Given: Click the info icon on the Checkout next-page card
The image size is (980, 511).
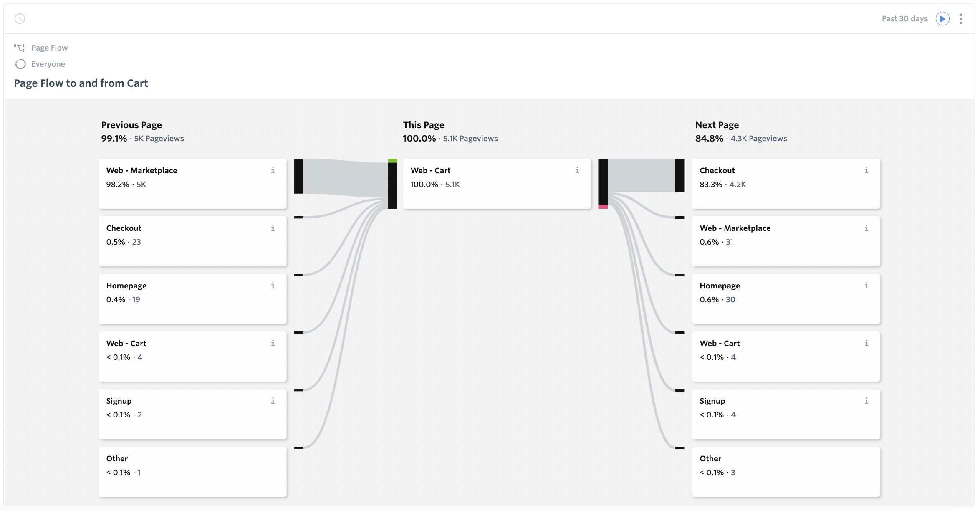Looking at the screenshot, I should pos(866,170).
